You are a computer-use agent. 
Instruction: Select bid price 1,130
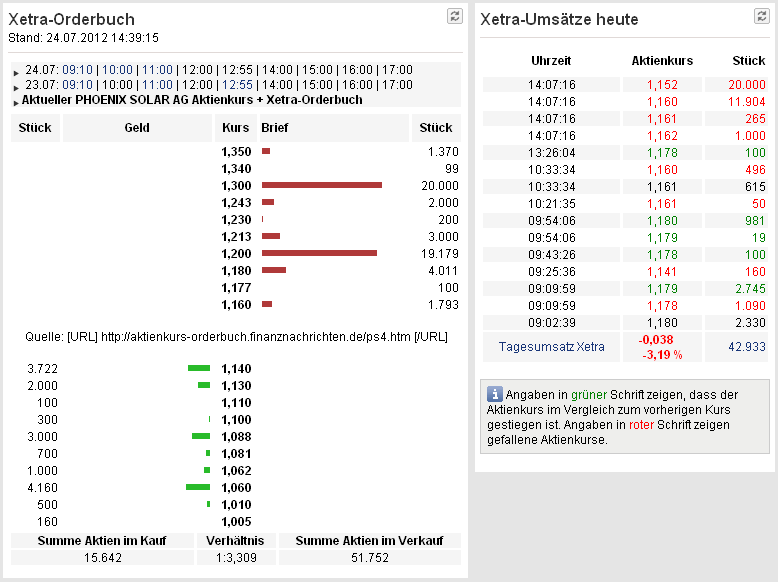236,386
